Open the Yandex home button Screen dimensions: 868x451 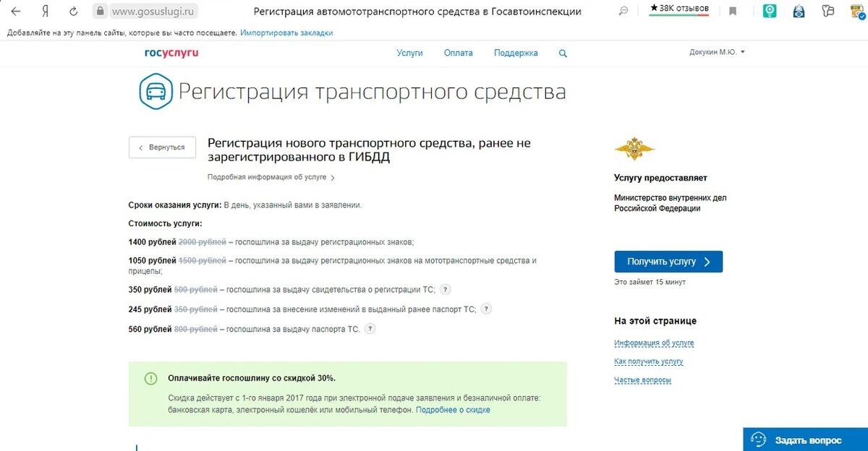pyautogui.click(x=46, y=12)
